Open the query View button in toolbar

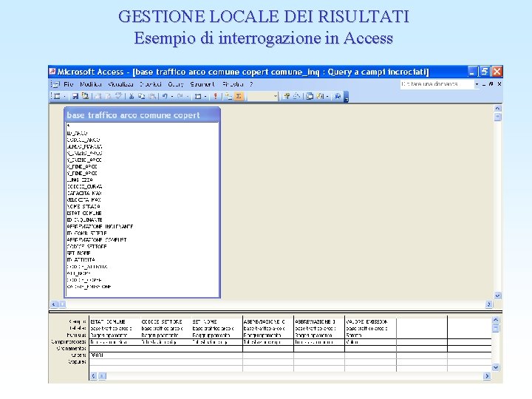[58, 96]
